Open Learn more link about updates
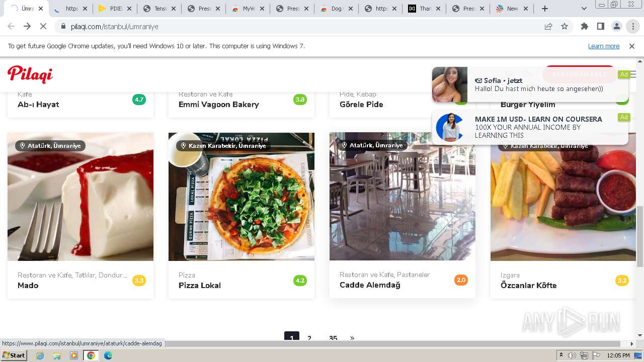The height and width of the screenshot is (362, 644). pyautogui.click(x=604, y=46)
